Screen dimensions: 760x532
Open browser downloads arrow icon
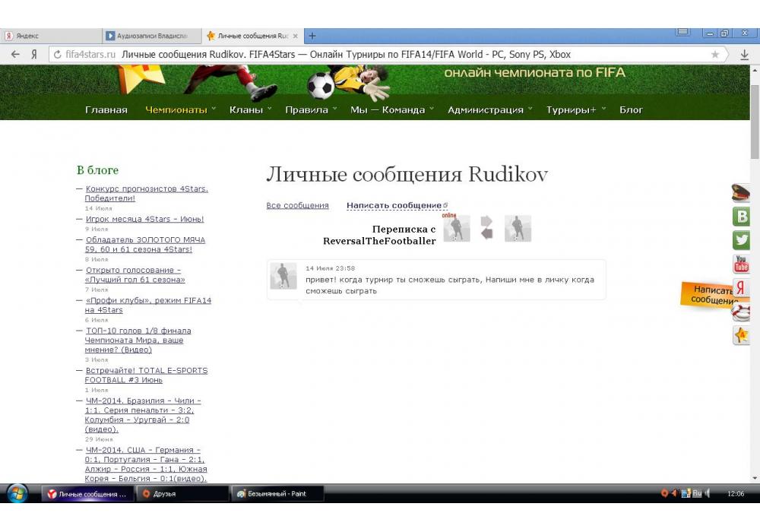[744, 55]
